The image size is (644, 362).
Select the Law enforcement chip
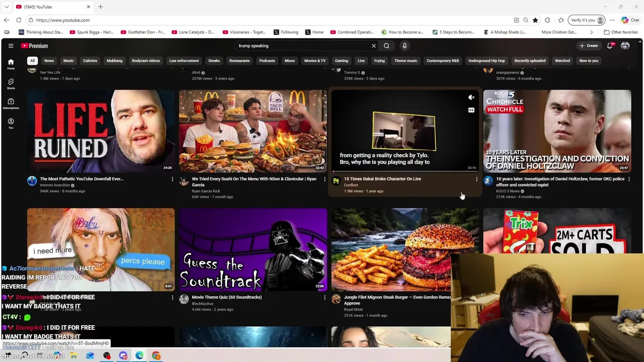tap(184, 61)
